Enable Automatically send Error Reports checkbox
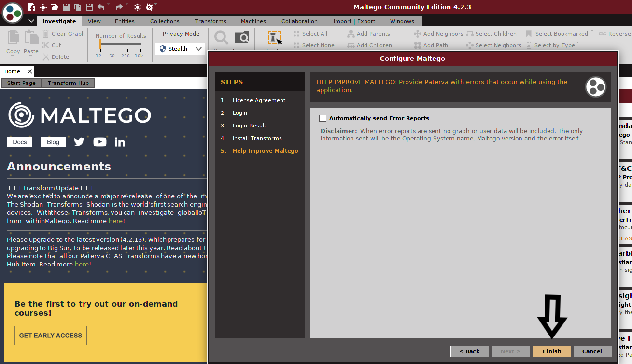Image resolution: width=632 pixels, height=364 pixels. click(x=323, y=118)
